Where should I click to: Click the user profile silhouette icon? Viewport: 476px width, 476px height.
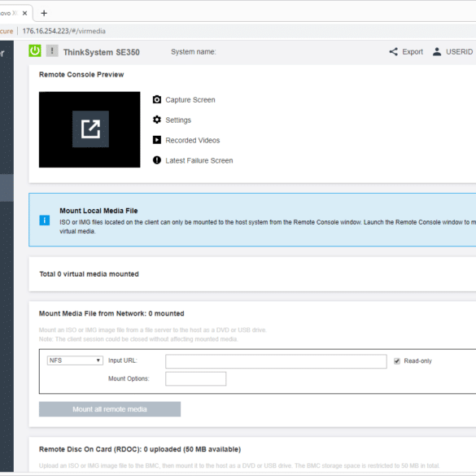click(437, 51)
